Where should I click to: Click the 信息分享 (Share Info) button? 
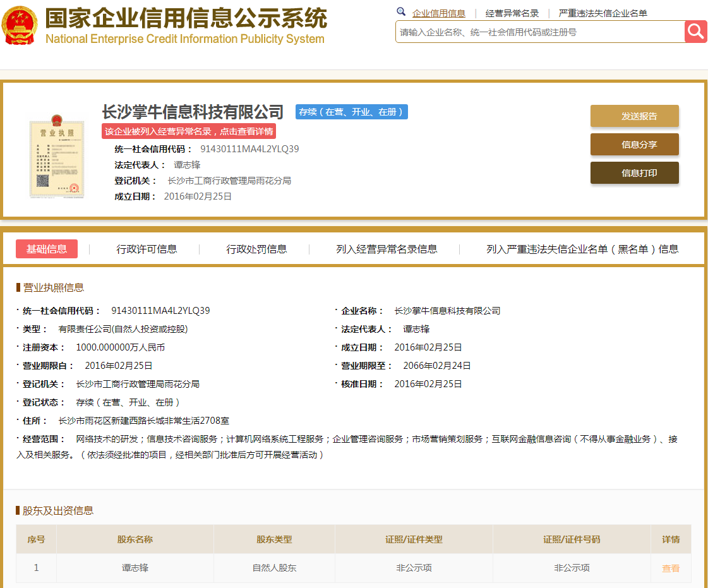(x=634, y=144)
